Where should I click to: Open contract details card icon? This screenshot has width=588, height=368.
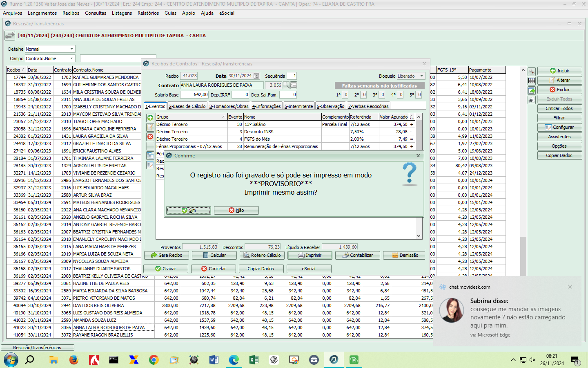pyautogui.click(x=294, y=85)
